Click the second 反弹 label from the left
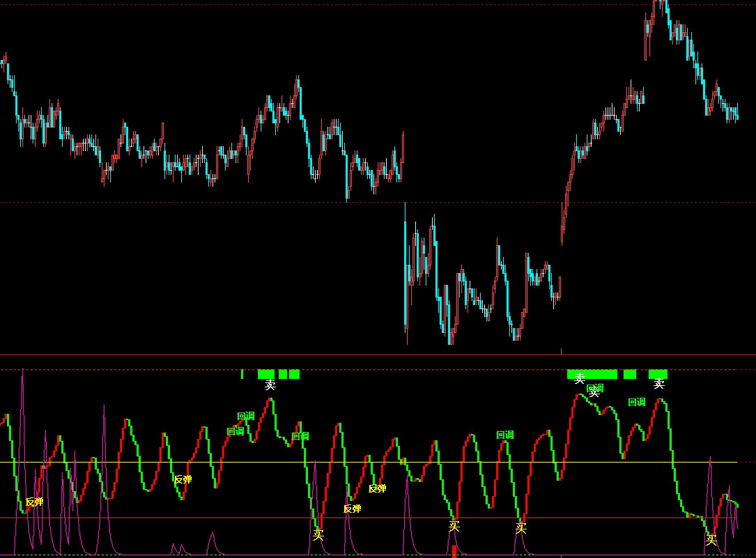The image size is (756, 558). [183, 479]
